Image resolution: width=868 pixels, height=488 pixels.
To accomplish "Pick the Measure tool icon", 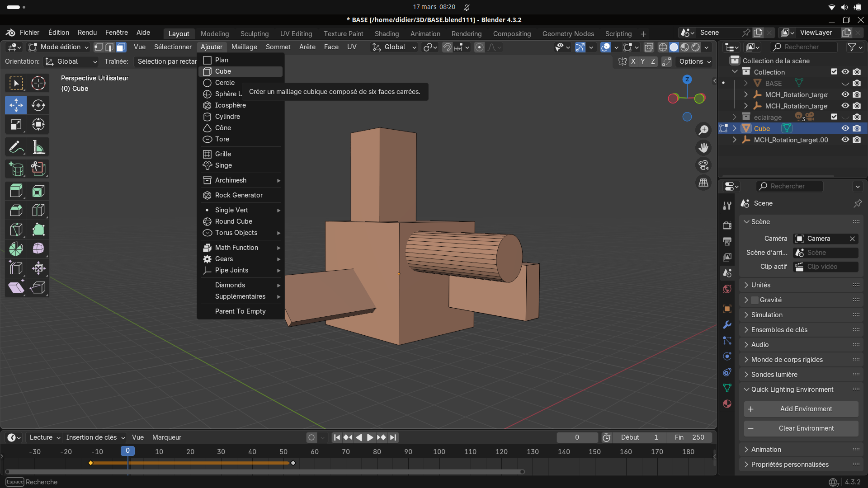I will click(38, 147).
